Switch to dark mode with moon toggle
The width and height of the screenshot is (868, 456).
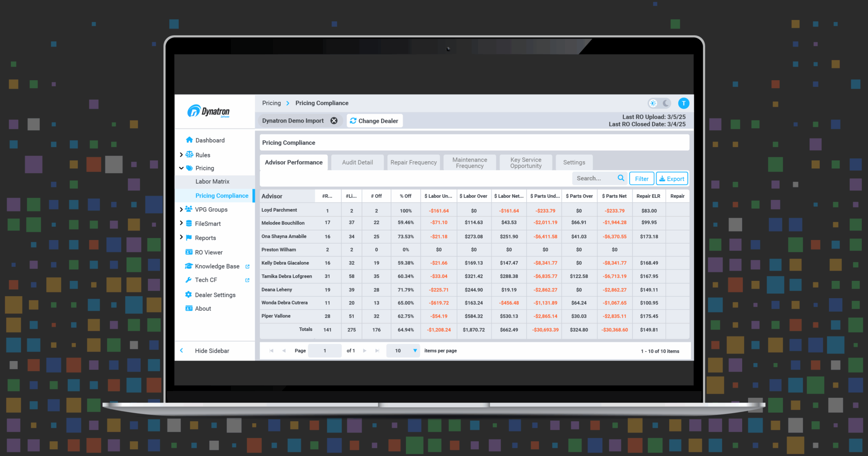pyautogui.click(x=665, y=103)
